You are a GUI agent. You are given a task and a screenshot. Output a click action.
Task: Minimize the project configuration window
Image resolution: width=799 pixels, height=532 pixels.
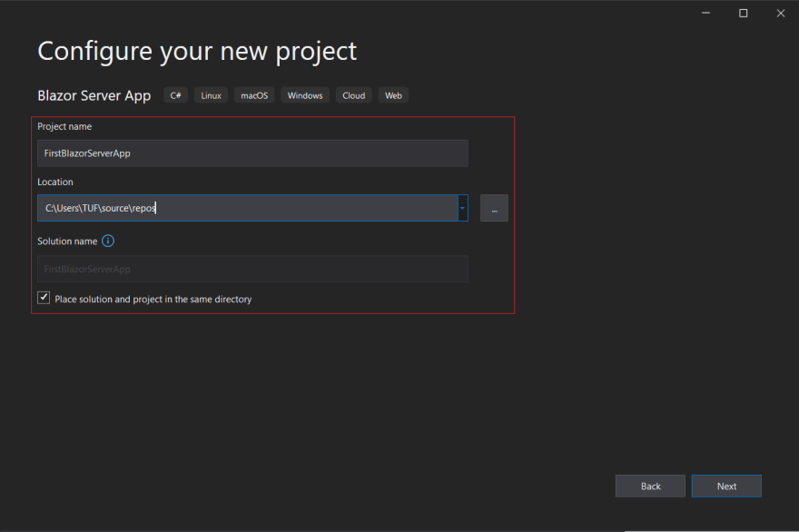[x=705, y=14]
